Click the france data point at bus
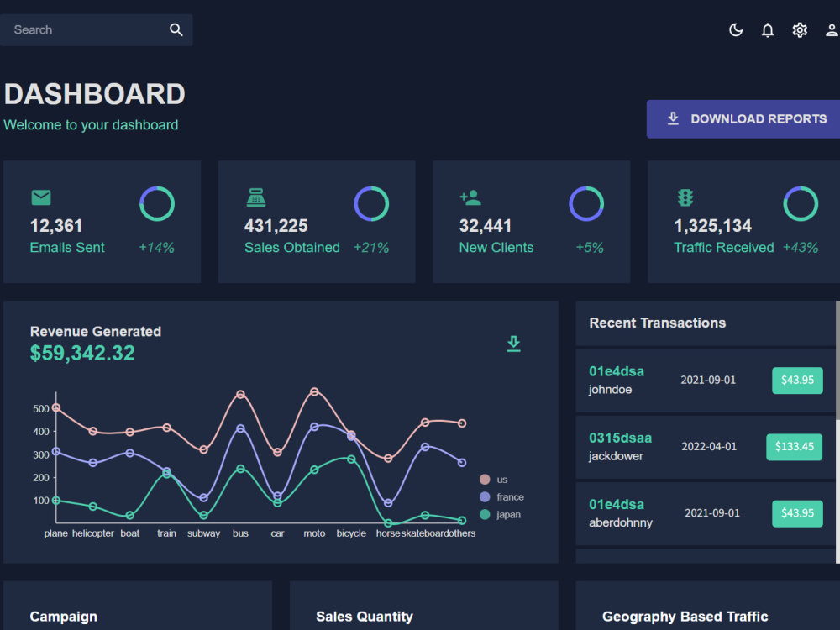The image size is (840, 630). 240,428
